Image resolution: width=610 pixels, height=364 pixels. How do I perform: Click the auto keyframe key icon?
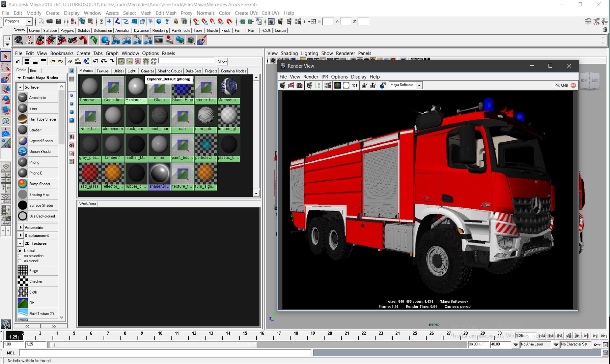(x=597, y=344)
